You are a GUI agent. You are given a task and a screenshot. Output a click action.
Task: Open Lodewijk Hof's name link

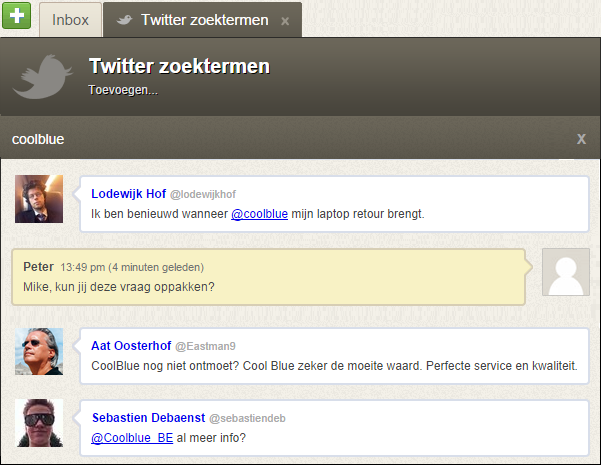click(x=128, y=193)
